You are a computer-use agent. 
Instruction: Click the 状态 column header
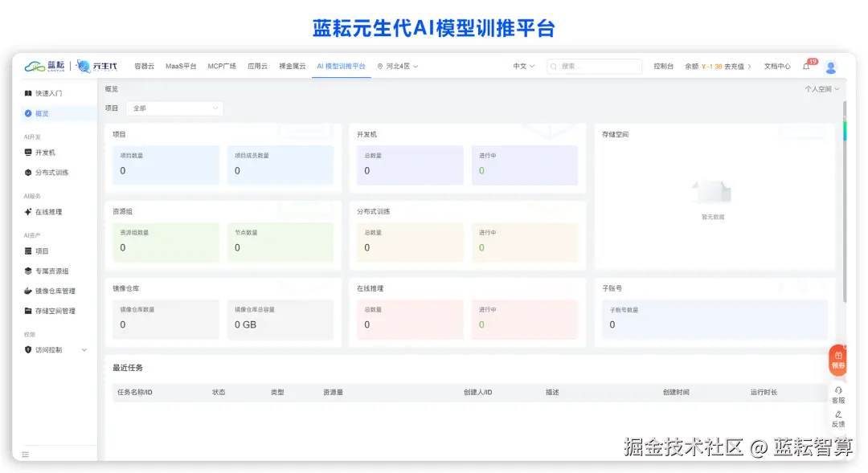pos(219,392)
